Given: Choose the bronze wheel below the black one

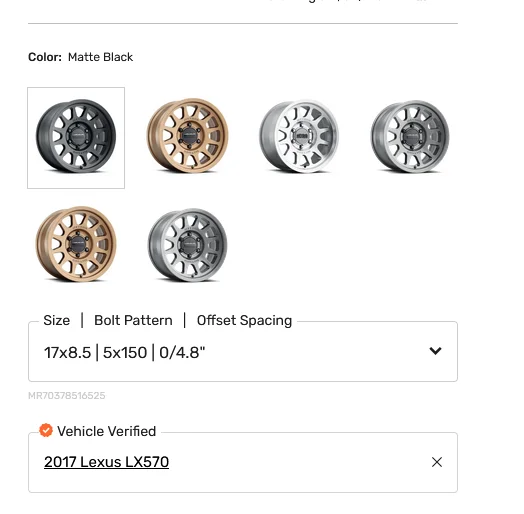Looking at the screenshot, I should (x=76, y=244).
